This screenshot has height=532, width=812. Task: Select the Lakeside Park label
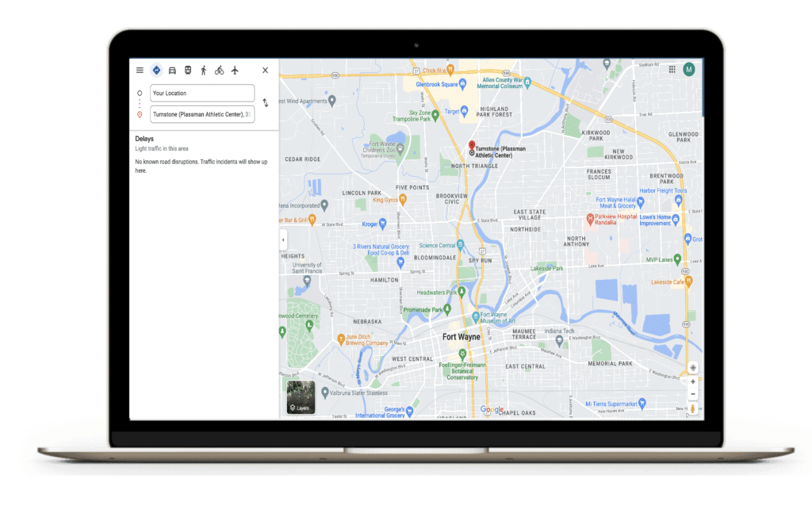pos(547,268)
